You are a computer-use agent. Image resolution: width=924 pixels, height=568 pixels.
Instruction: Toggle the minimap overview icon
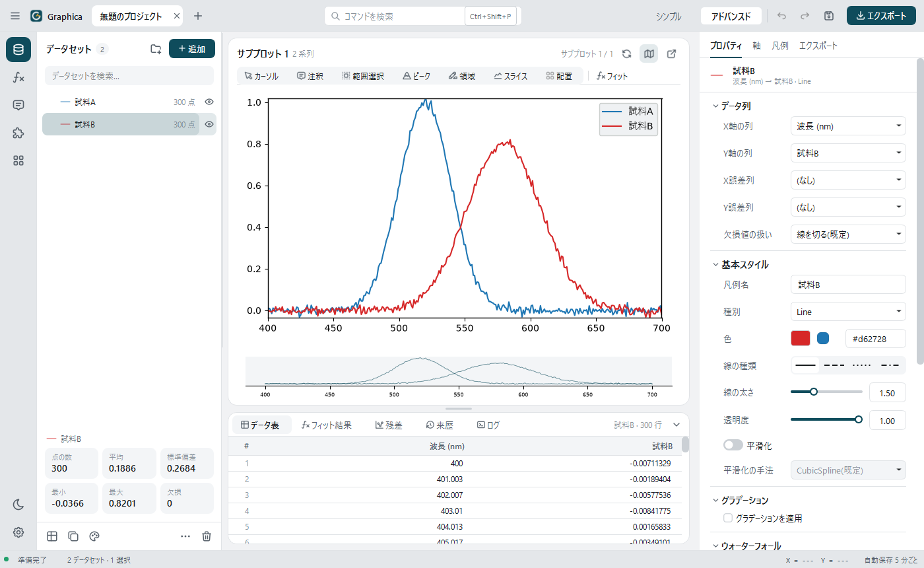point(649,53)
